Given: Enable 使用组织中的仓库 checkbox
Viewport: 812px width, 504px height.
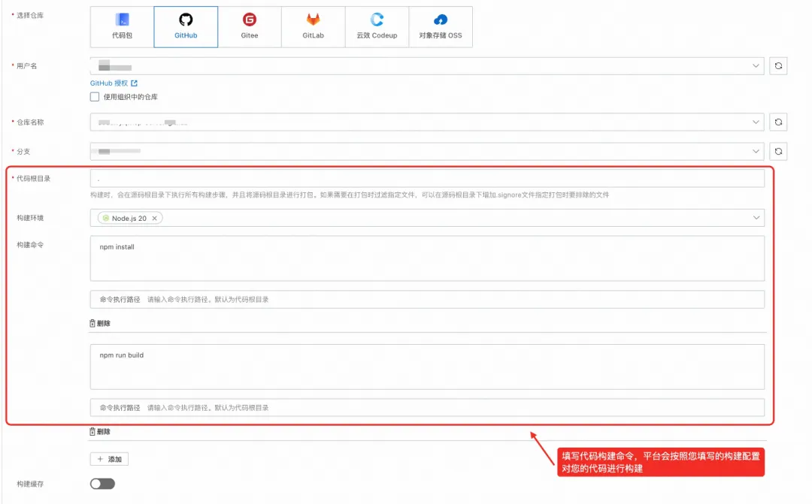Looking at the screenshot, I should [x=95, y=97].
